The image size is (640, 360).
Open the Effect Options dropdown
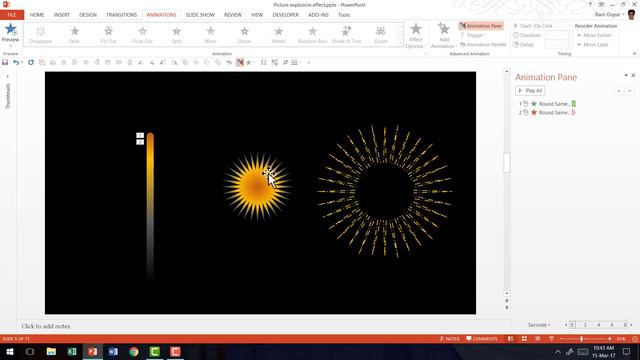[x=416, y=36]
